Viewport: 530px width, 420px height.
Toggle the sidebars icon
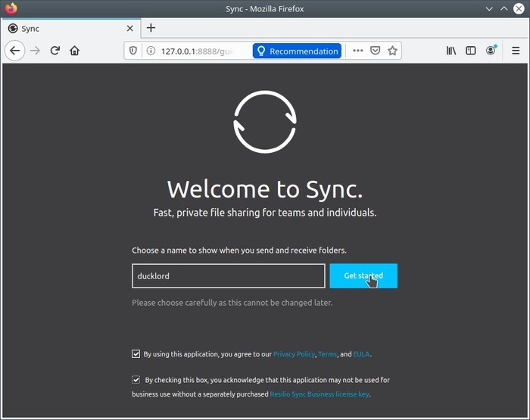coord(471,51)
